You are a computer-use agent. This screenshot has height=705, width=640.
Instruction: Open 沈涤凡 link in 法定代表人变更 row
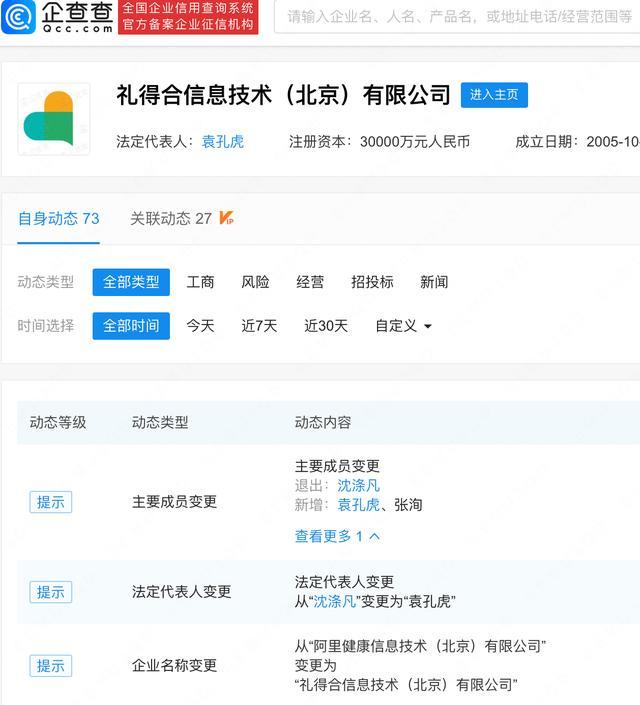tap(335, 601)
